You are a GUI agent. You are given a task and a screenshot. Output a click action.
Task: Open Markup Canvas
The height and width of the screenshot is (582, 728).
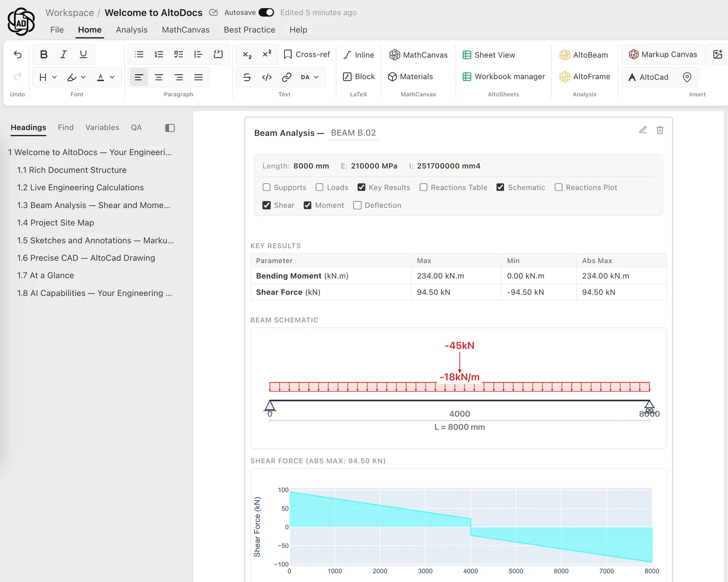click(x=663, y=55)
